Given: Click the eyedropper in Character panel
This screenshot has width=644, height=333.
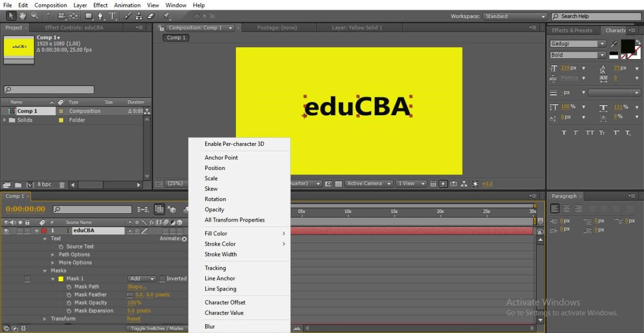Looking at the screenshot, I should tap(614, 44).
